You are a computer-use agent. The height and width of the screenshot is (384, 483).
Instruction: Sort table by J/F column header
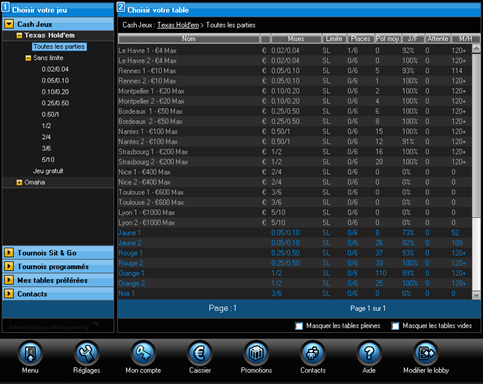(413, 39)
